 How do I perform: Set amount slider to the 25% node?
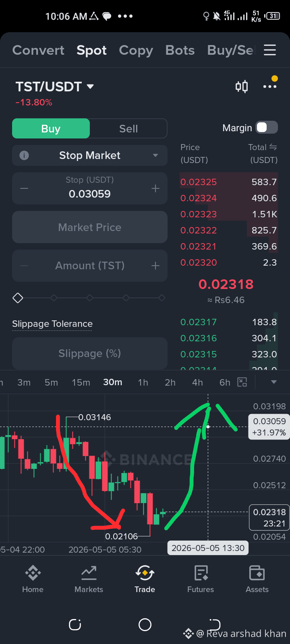54,298
